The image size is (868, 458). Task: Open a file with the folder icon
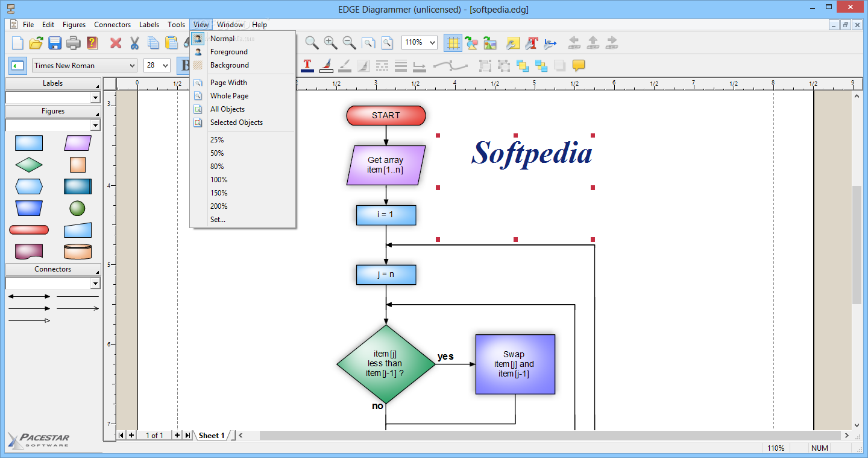point(36,43)
